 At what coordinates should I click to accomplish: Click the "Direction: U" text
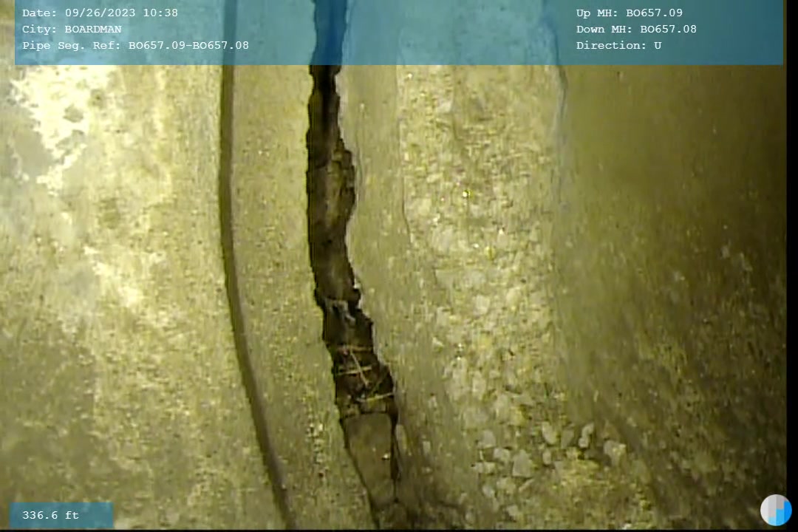(x=618, y=45)
